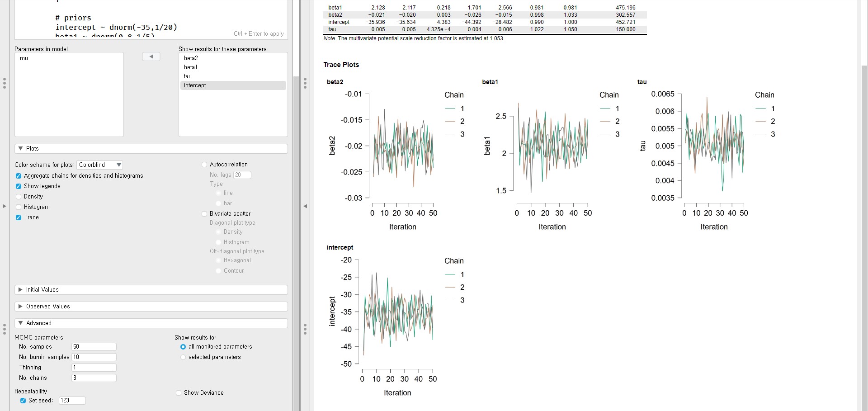
Task: Enable the Show Deviance option
Action: 179,393
